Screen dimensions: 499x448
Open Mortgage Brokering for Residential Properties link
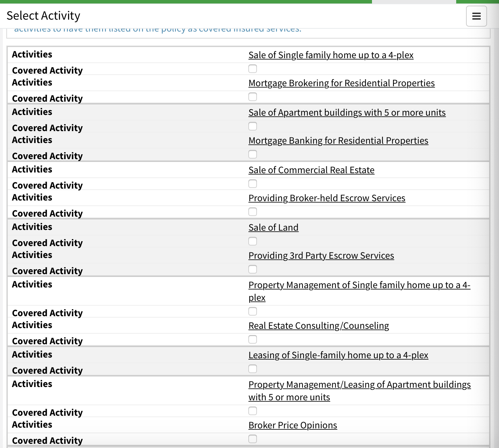point(341,83)
